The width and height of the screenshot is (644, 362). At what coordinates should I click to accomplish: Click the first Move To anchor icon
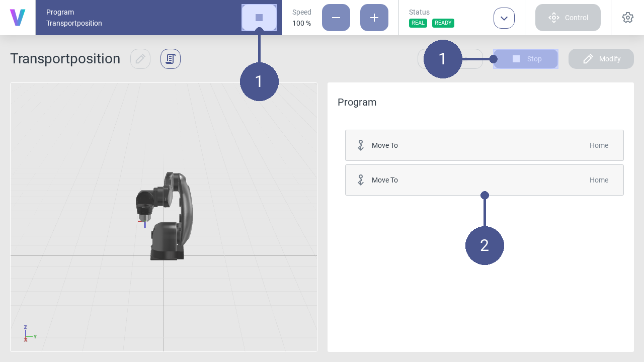click(361, 145)
